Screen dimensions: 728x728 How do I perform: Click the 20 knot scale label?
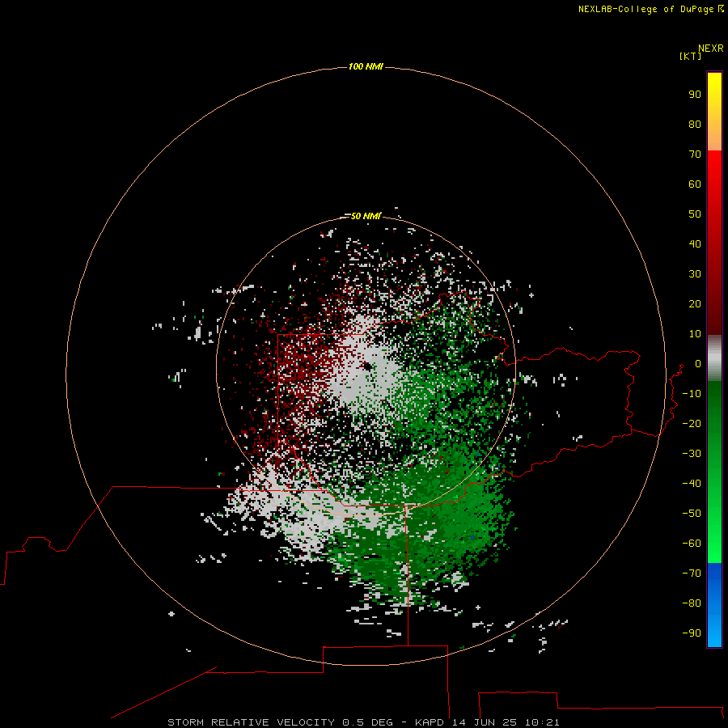point(695,303)
